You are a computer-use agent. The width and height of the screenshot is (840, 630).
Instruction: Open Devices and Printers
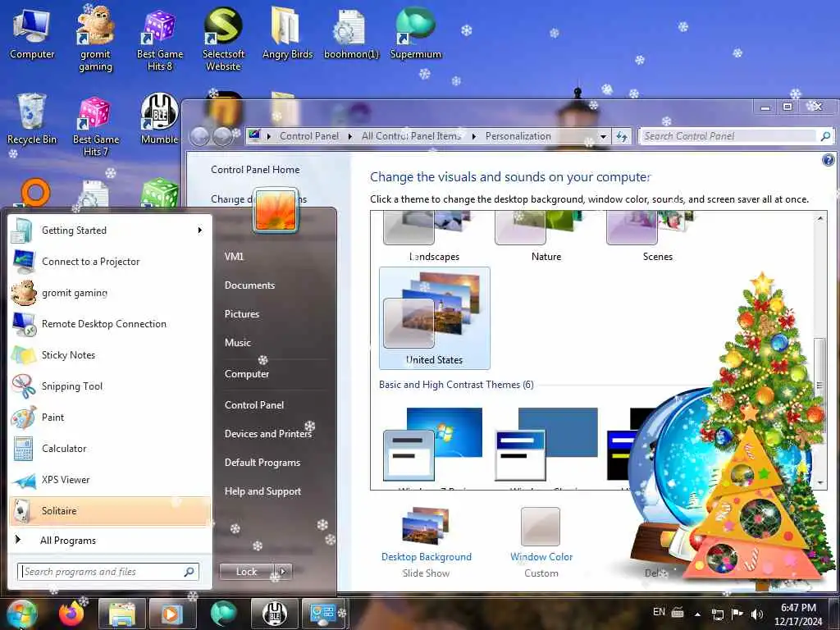coord(268,433)
